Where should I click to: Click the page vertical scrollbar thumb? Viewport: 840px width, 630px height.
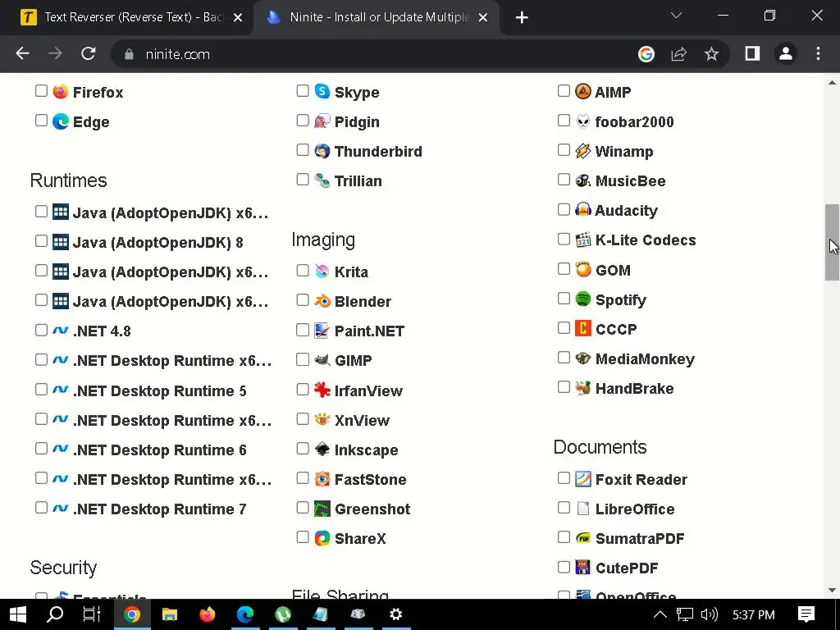832,242
